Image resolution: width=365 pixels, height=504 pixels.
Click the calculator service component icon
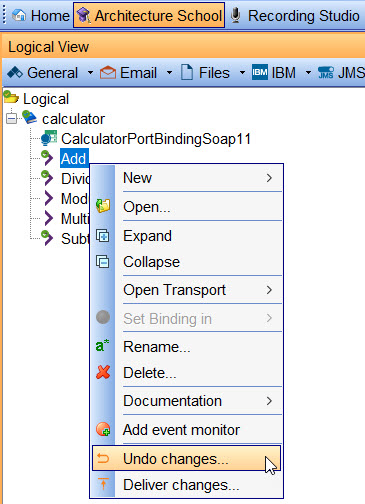tap(29, 117)
